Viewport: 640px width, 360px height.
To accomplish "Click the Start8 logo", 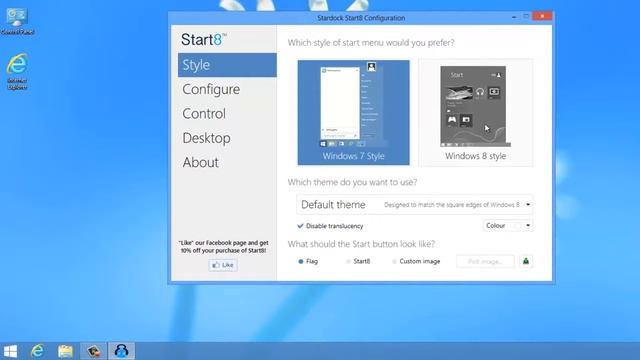I will (x=203, y=40).
